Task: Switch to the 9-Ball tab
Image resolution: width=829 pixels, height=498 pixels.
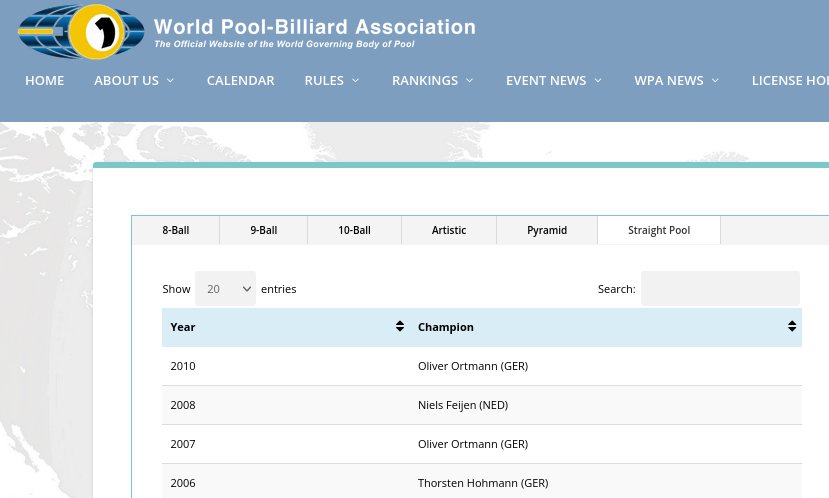Action: (x=264, y=230)
